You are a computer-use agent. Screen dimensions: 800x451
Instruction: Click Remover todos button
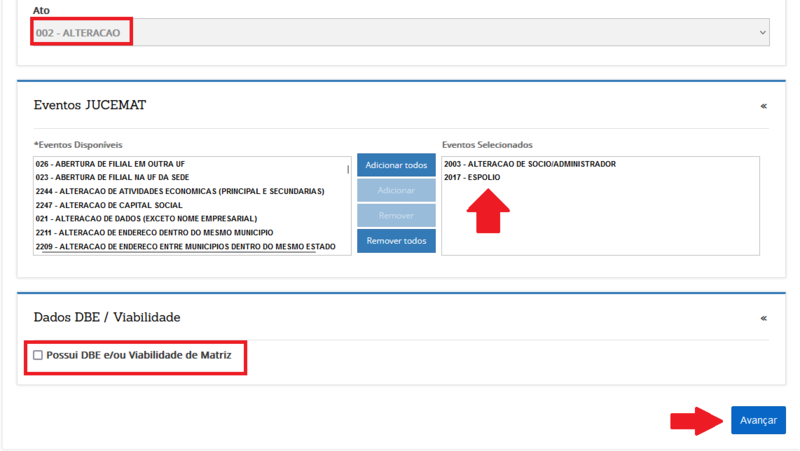396,241
